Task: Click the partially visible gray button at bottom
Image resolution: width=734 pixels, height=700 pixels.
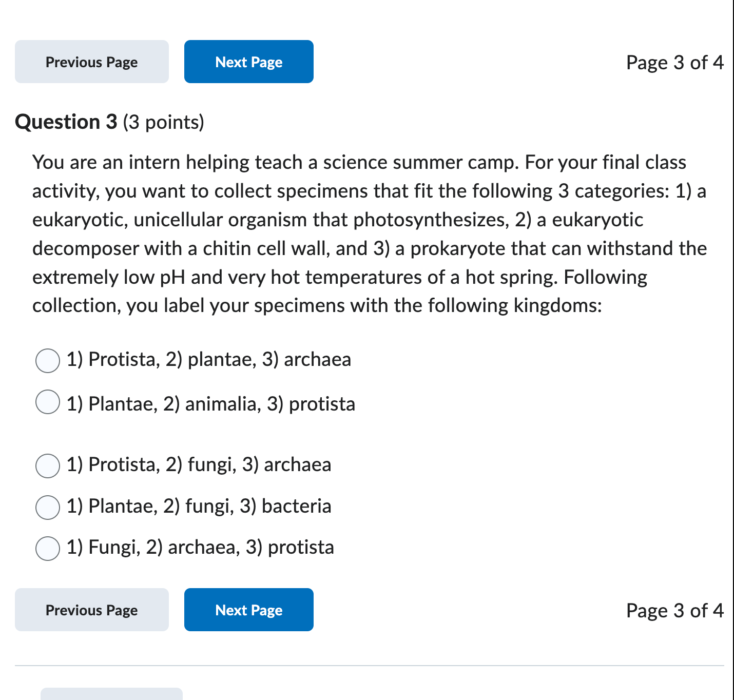Action: point(111,694)
